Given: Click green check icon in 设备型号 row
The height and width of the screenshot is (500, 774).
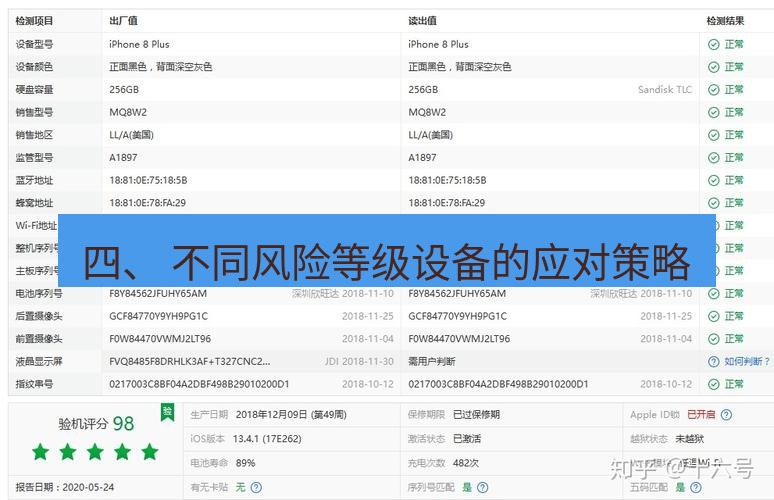Looking at the screenshot, I should click(x=713, y=44).
